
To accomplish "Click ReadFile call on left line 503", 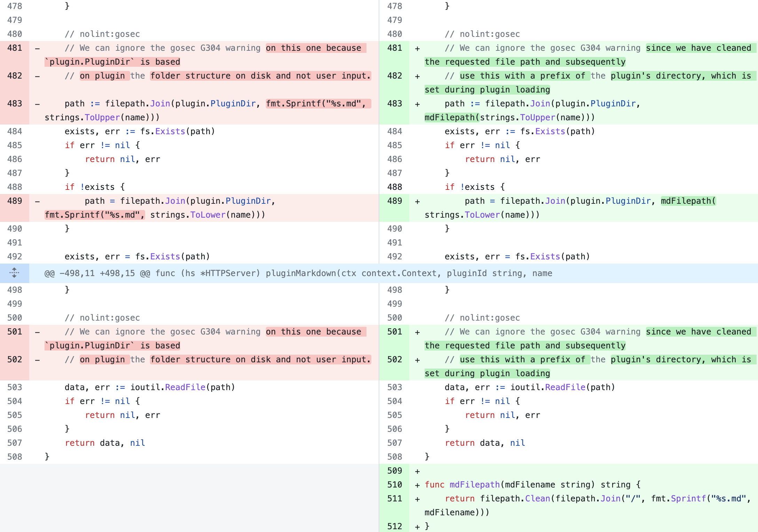I will click(x=185, y=387).
